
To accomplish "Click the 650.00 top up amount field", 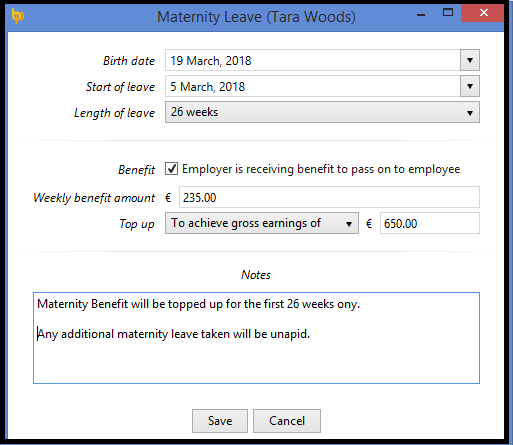I will pos(430,223).
